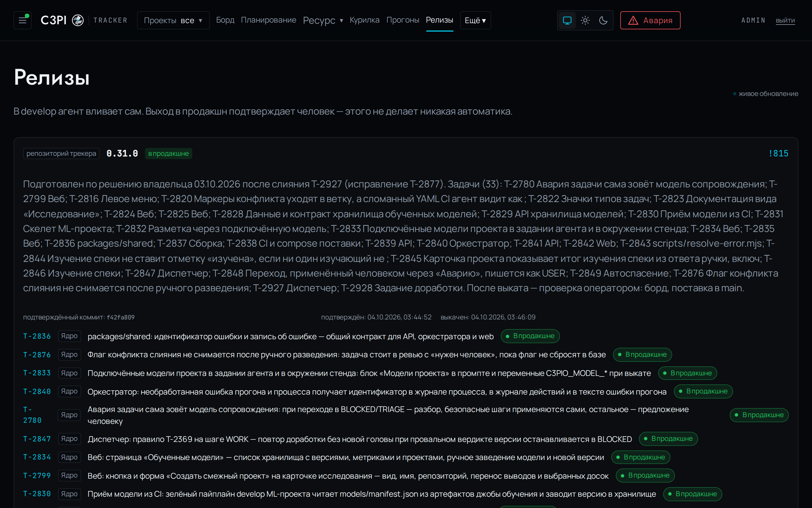Click the ADMIN user label
Image resolution: width=812 pixels, height=508 pixels.
(753, 21)
